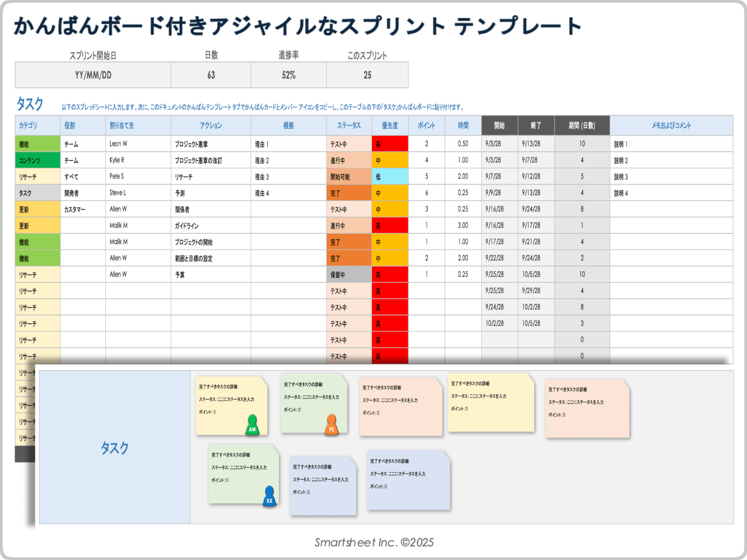This screenshot has width=747, height=560.
Task: Click the 理由 3 cell
Action: (289, 177)
